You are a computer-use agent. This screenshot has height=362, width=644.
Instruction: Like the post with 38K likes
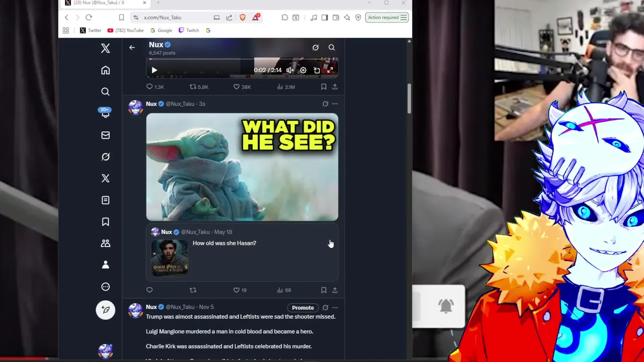[242, 87]
